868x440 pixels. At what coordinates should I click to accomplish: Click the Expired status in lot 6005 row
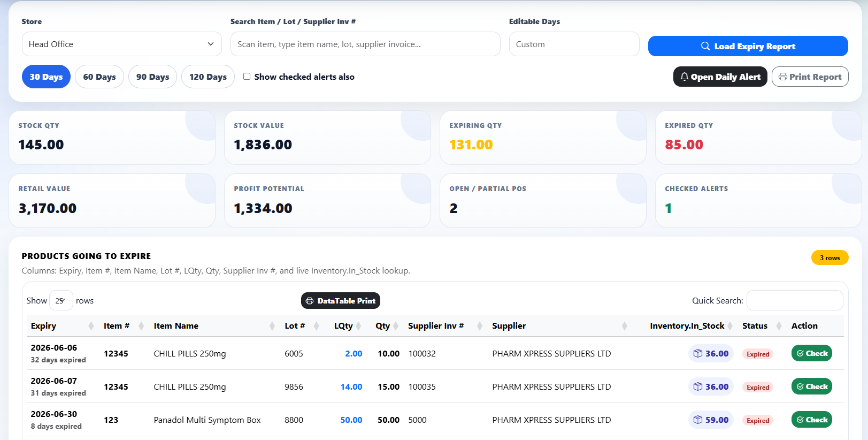point(758,354)
